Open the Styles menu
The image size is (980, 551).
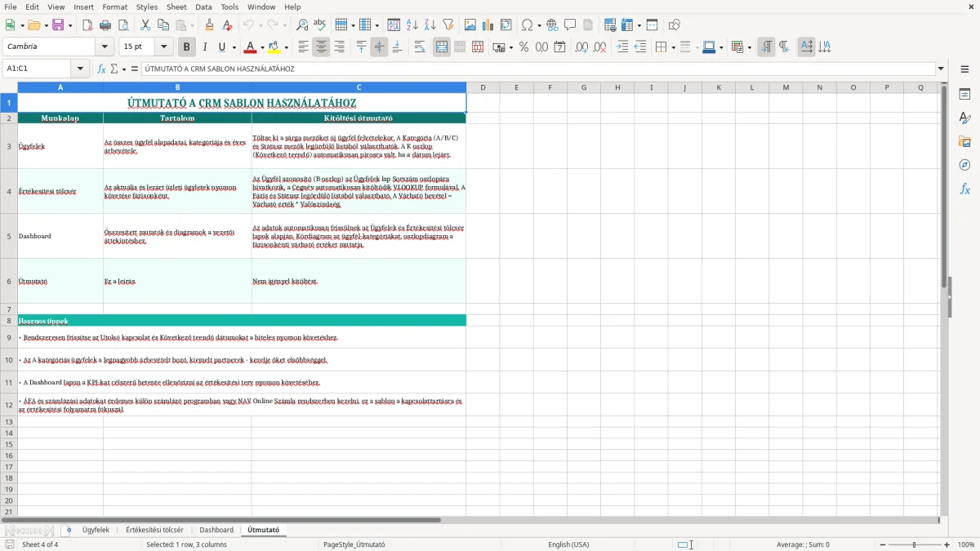coord(147,7)
